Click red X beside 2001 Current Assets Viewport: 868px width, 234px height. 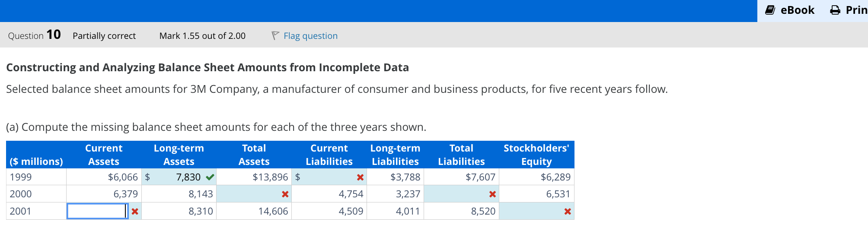[135, 211]
